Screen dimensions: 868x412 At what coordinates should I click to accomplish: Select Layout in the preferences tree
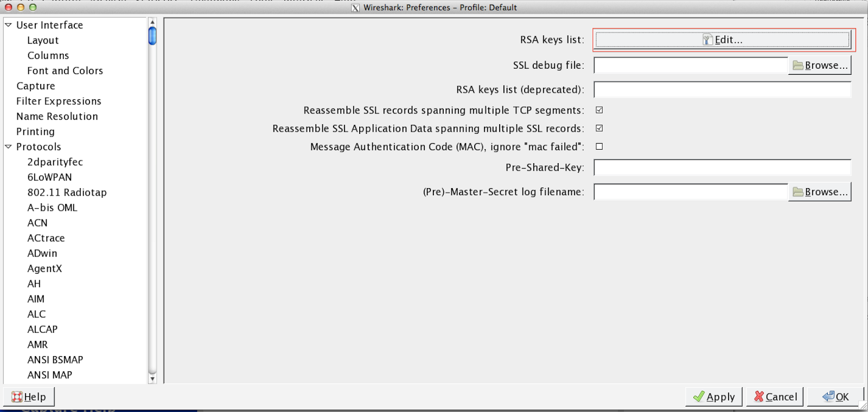pos(43,40)
